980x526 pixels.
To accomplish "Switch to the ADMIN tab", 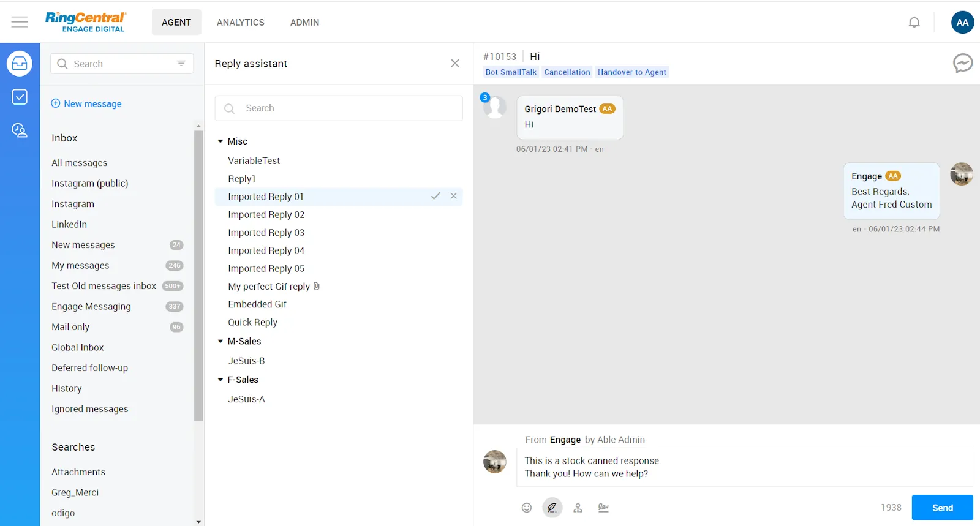I will pos(304,23).
